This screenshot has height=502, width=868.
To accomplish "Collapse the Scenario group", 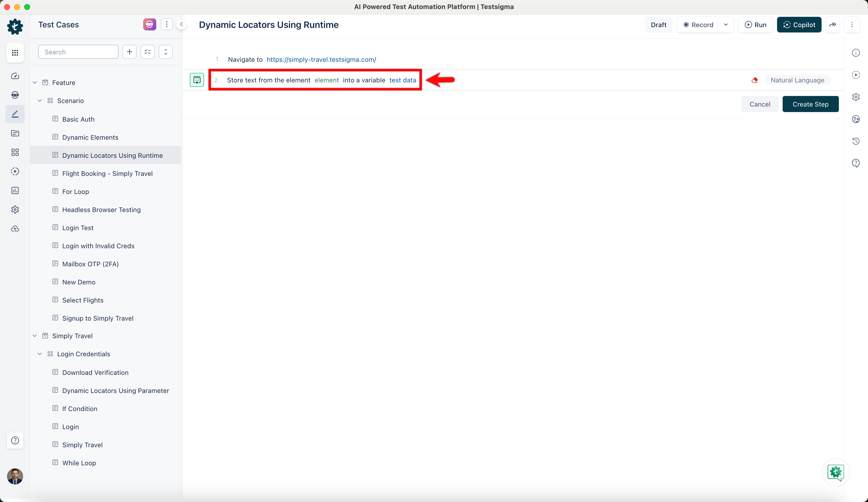I will (40, 101).
